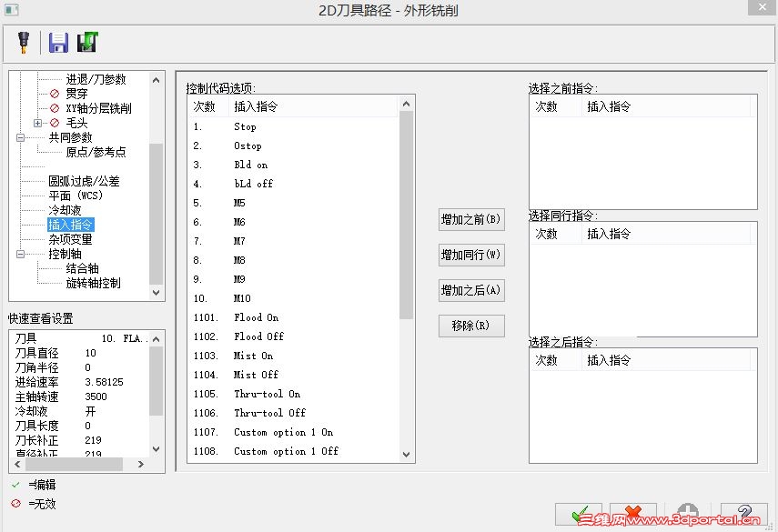Select the Bld on command row
Screen dimensions: 778x532
tap(293, 166)
